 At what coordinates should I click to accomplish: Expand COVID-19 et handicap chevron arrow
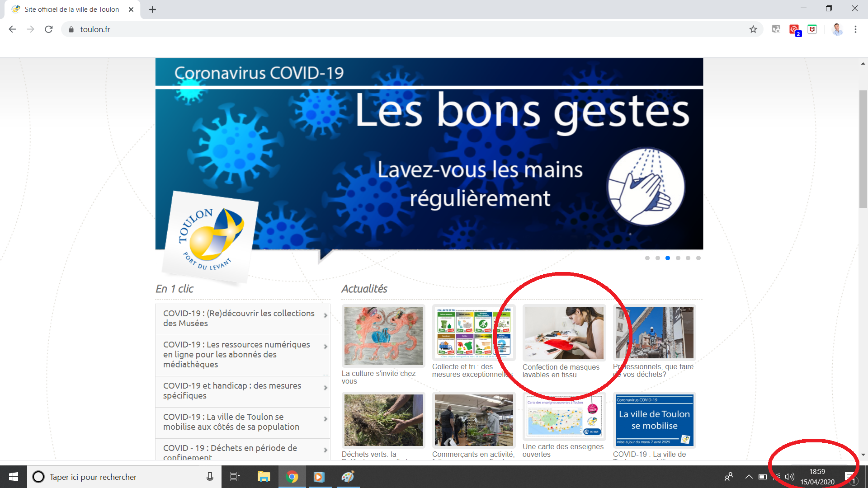pos(325,388)
